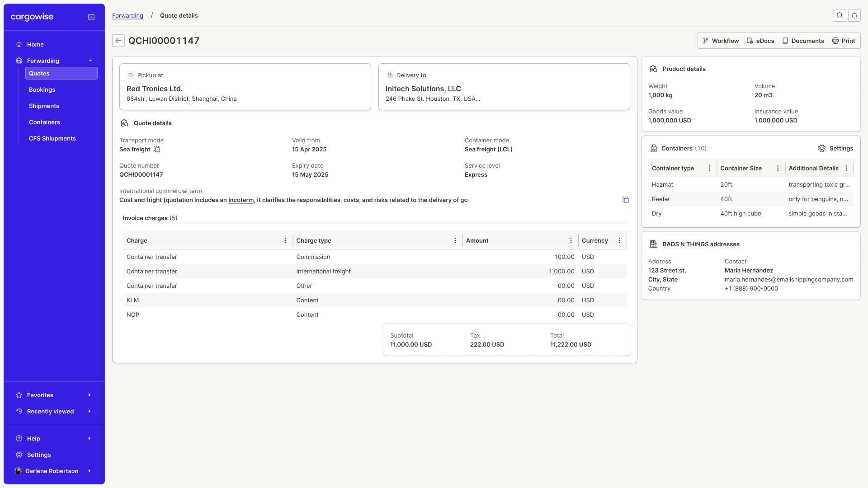
Task: Expand the Recently viewed submenu arrow
Action: click(90, 411)
